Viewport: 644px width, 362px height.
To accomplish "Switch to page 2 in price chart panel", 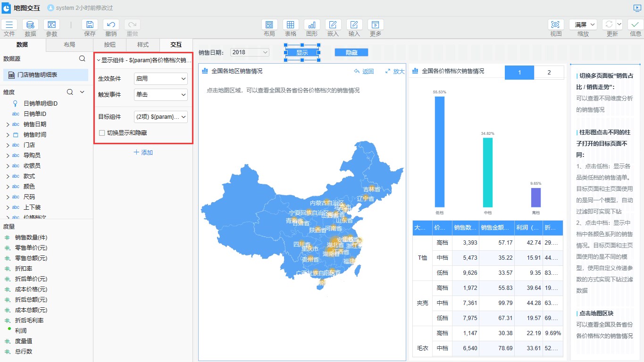I will 549,72.
